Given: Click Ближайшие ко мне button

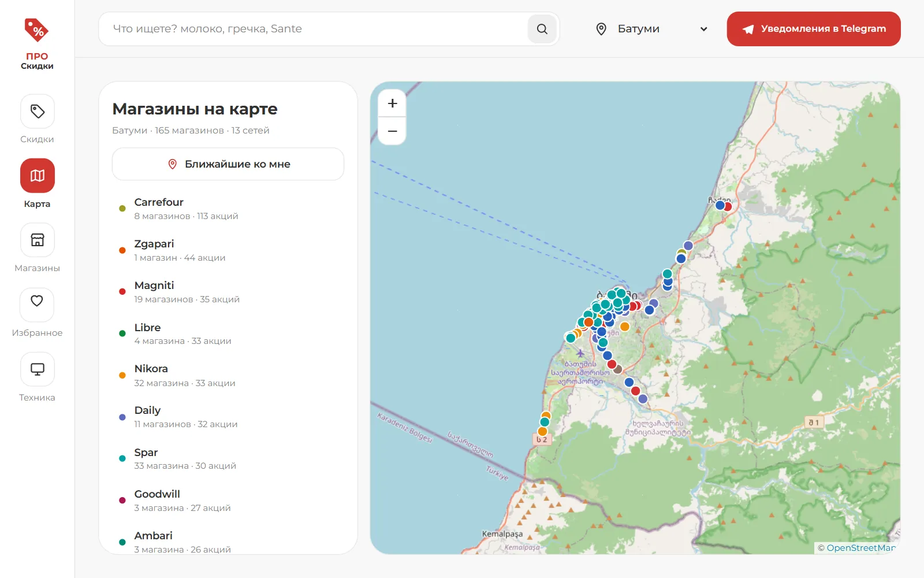Looking at the screenshot, I should point(228,164).
